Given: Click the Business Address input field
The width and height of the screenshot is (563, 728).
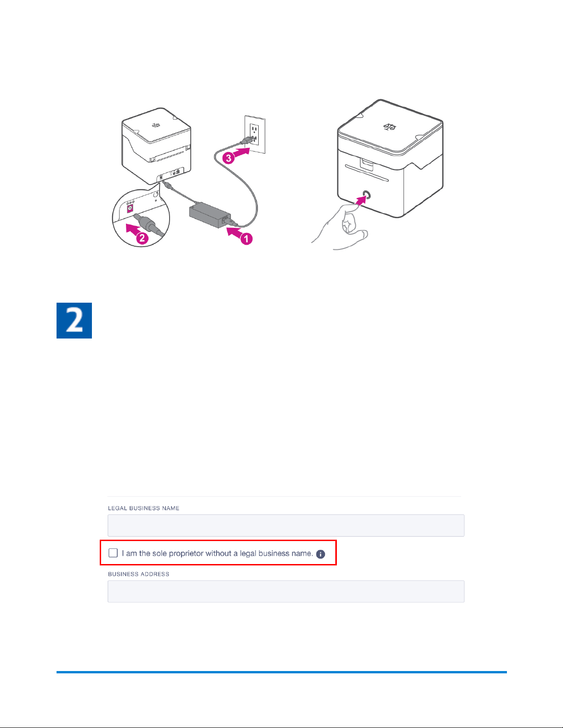Looking at the screenshot, I should (x=286, y=591).
